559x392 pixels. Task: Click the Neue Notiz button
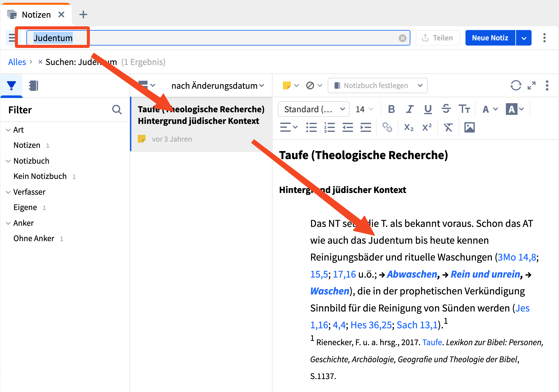coord(490,38)
